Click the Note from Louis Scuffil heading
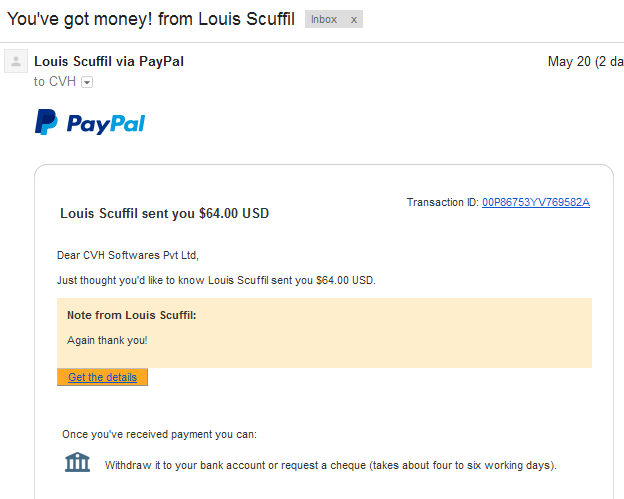The width and height of the screenshot is (624, 499). (x=132, y=315)
